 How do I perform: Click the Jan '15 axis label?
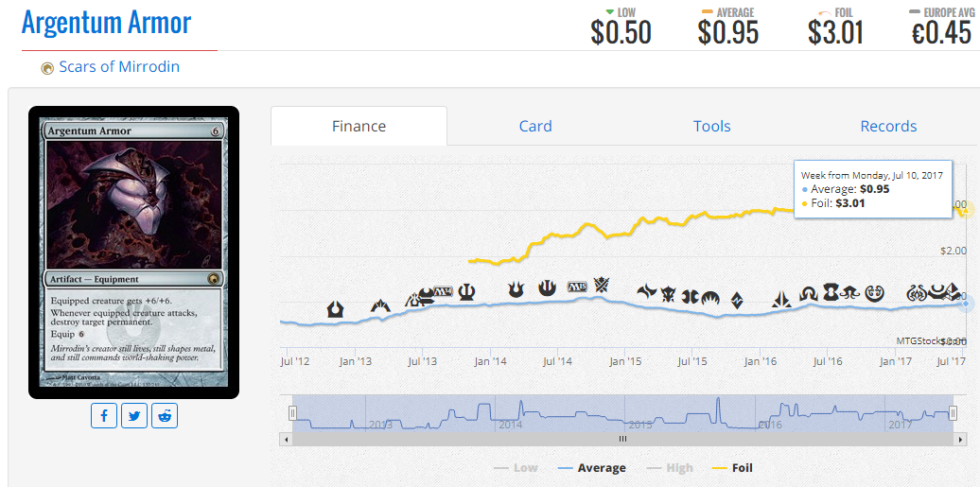[625, 361]
